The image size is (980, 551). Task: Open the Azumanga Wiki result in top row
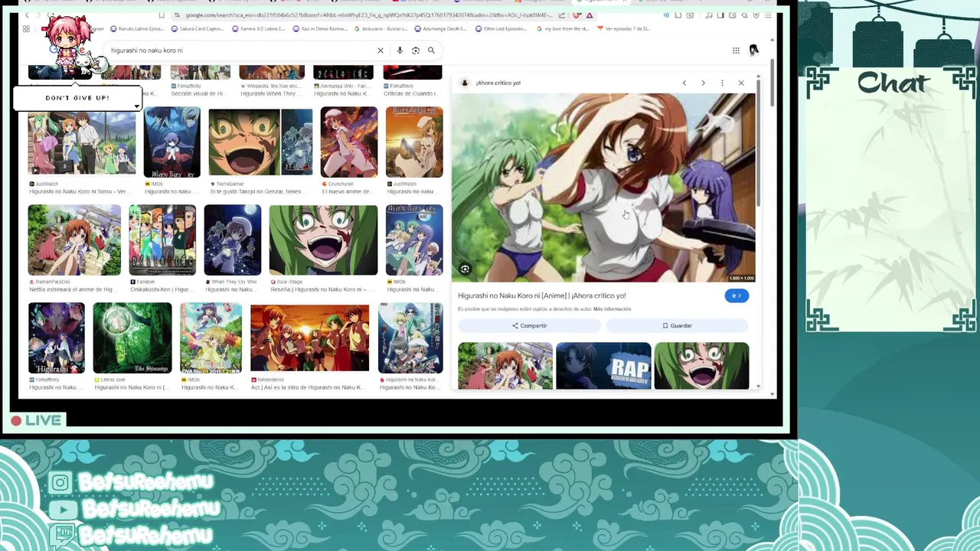point(343,73)
